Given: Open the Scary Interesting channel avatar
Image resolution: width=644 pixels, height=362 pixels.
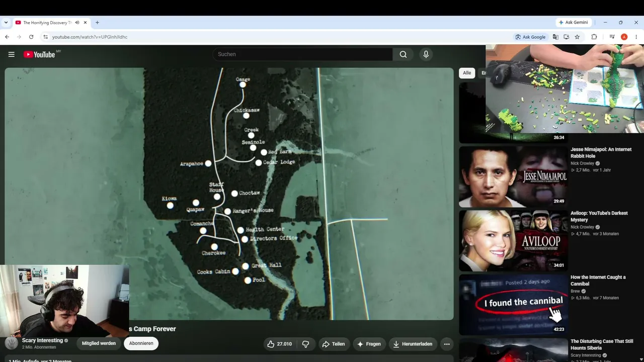Looking at the screenshot, I should pos(12,343).
